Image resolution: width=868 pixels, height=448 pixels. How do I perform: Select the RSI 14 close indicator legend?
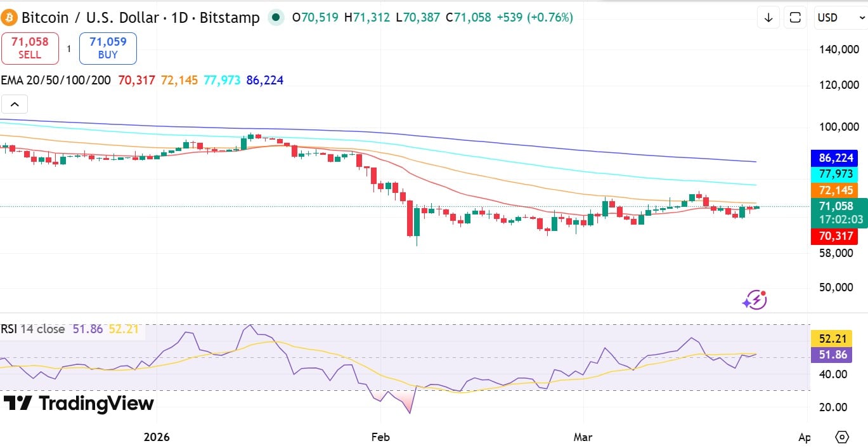point(33,329)
